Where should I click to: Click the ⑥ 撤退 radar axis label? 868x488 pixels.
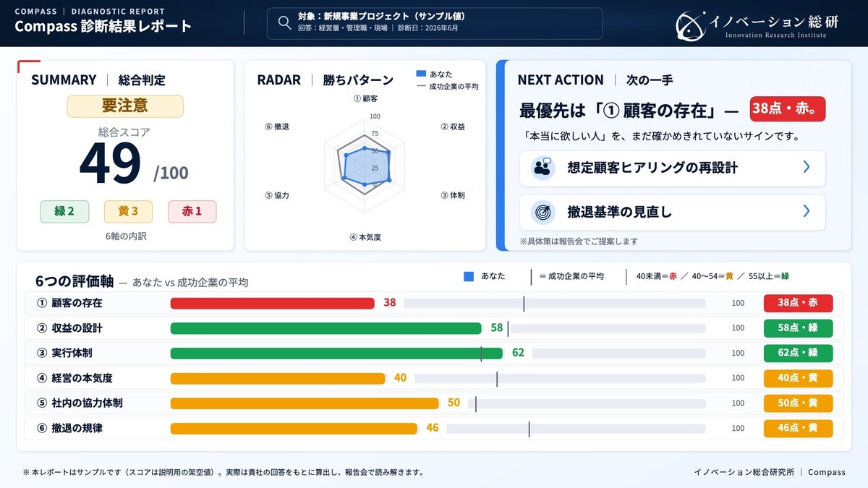[x=277, y=127]
